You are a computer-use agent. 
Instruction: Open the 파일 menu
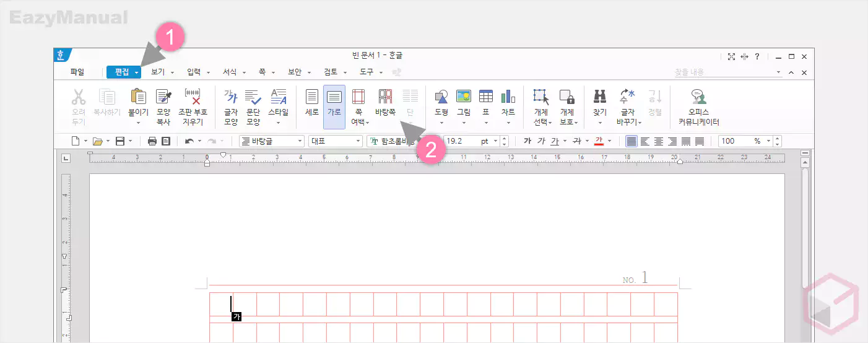click(77, 72)
